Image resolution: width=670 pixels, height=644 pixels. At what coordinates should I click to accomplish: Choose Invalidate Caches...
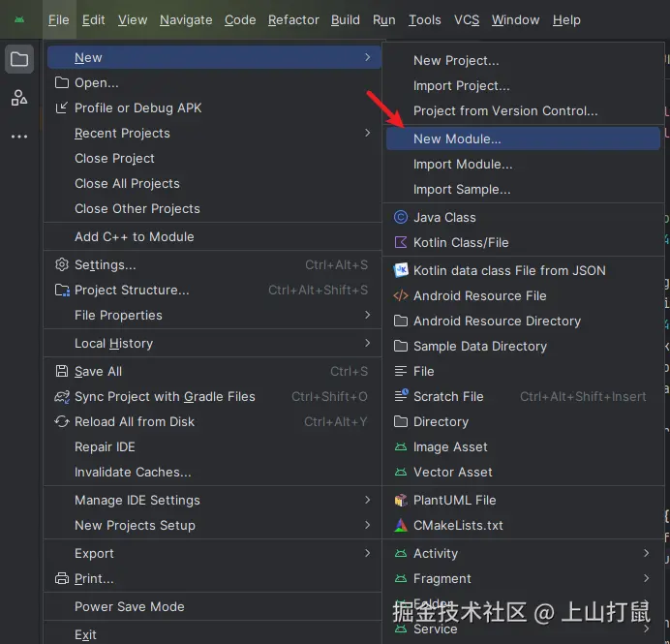point(214,472)
